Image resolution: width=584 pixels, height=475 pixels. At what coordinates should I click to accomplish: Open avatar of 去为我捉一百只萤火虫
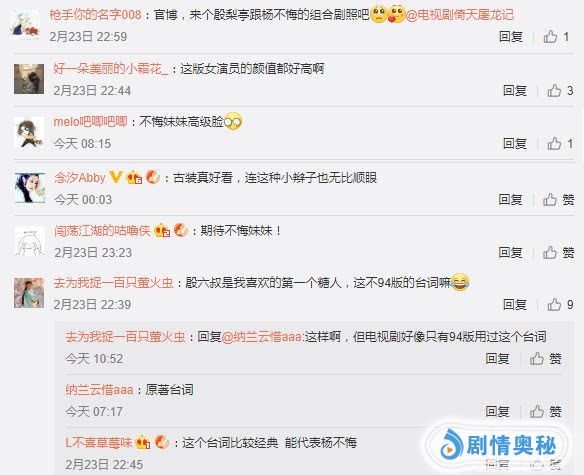tap(29, 293)
